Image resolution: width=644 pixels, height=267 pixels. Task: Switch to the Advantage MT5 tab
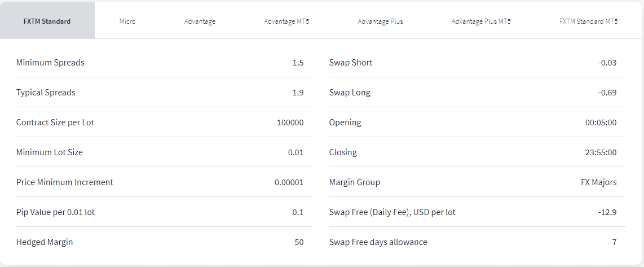click(286, 21)
